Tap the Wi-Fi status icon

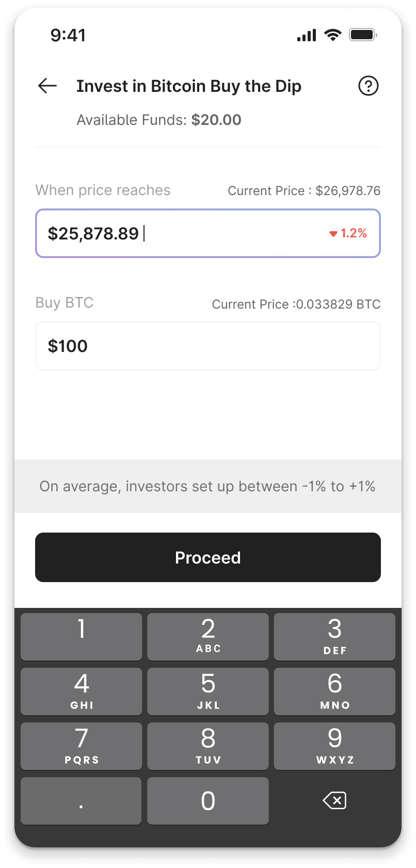coord(333,35)
